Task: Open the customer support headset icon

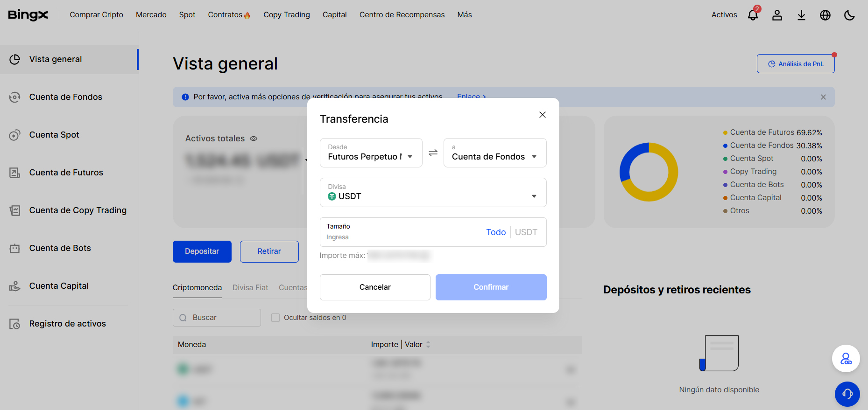Action: click(x=847, y=394)
